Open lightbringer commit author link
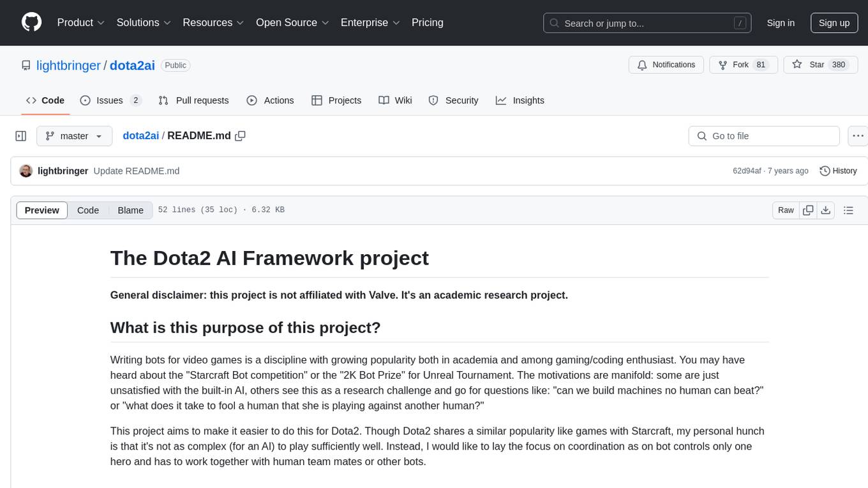Image resolution: width=868 pixels, height=488 pixels. pos(63,171)
